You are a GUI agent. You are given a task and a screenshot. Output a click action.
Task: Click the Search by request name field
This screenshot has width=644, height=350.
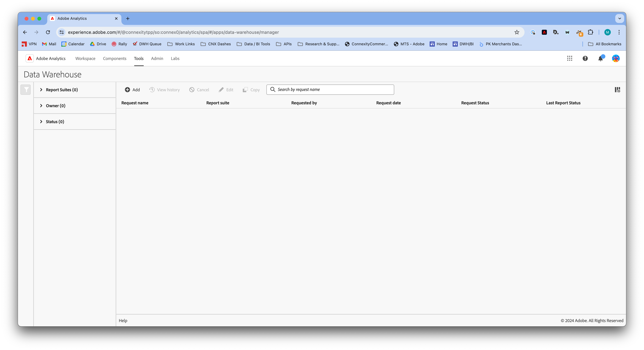click(x=330, y=90)
